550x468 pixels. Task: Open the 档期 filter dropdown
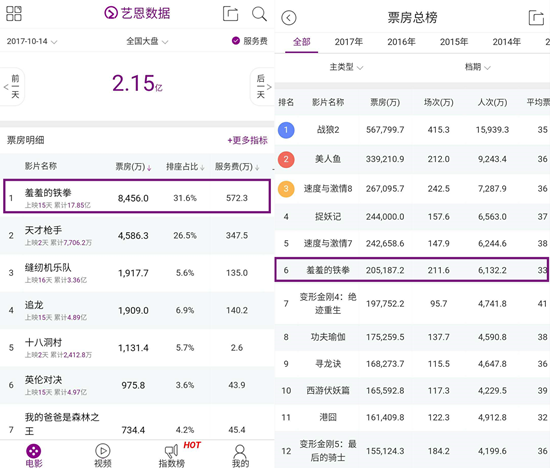click(477, 67)
